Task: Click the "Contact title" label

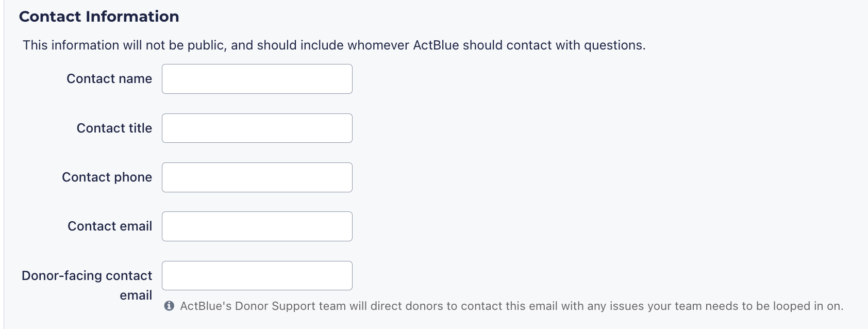Action: coord(114,128)
